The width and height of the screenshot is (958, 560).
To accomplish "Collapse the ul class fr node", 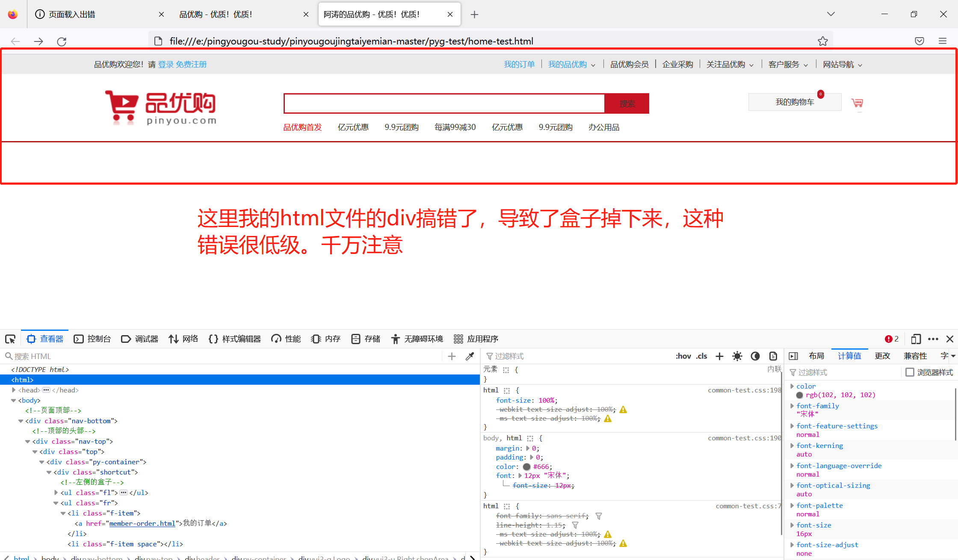I will pyautogui.click(x=56, y=503).
